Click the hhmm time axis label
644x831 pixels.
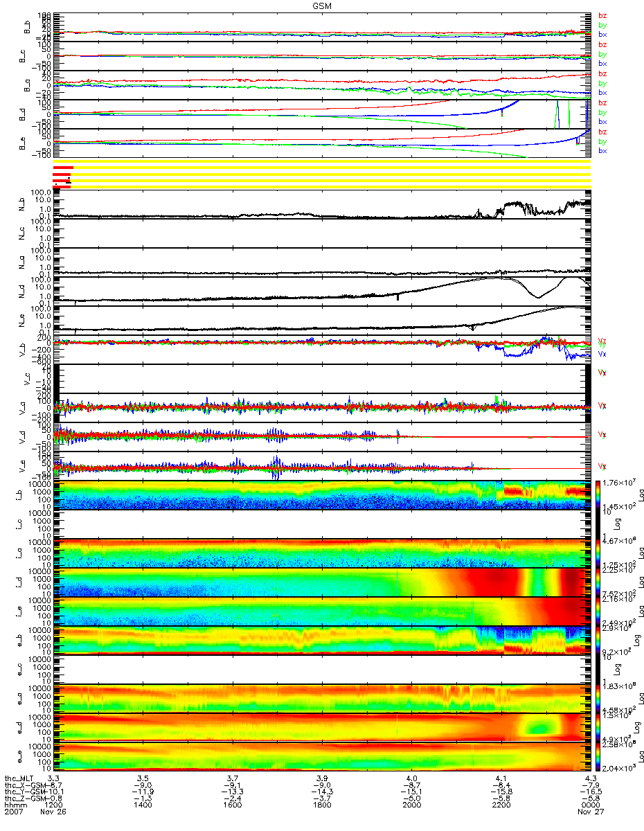[x=15, y=805]
